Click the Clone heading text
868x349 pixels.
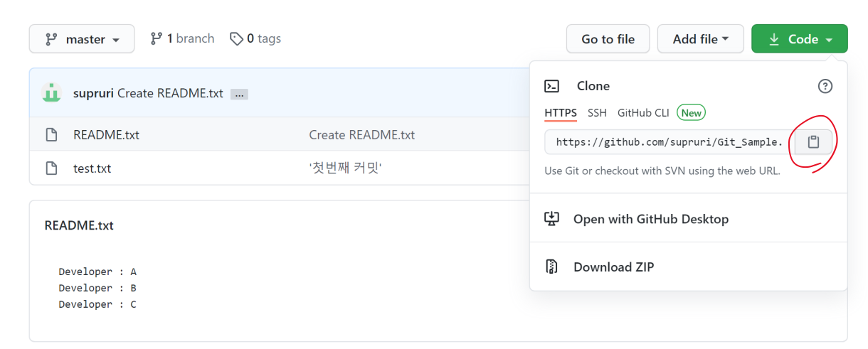point(593,86)
